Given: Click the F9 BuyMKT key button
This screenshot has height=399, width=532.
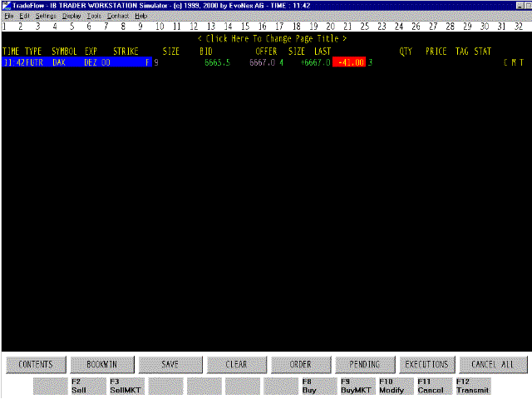Looking at the screenshot, I should (358, 386).
